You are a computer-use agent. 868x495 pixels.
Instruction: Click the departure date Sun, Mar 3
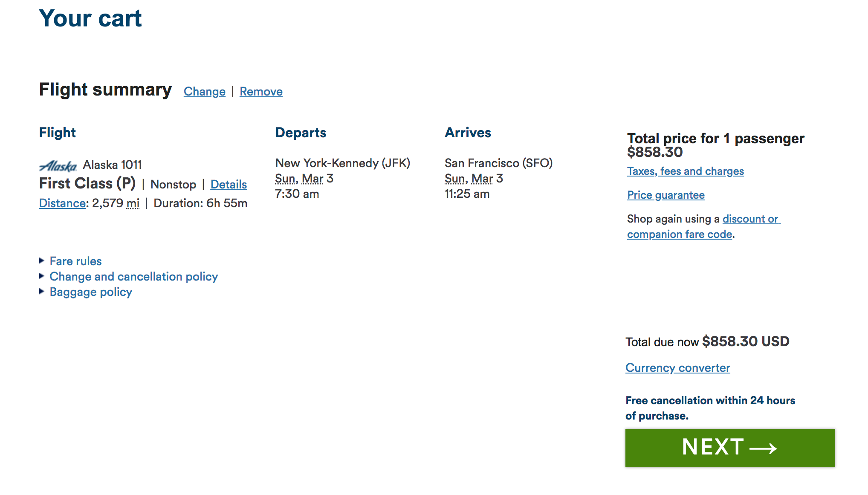304,179
